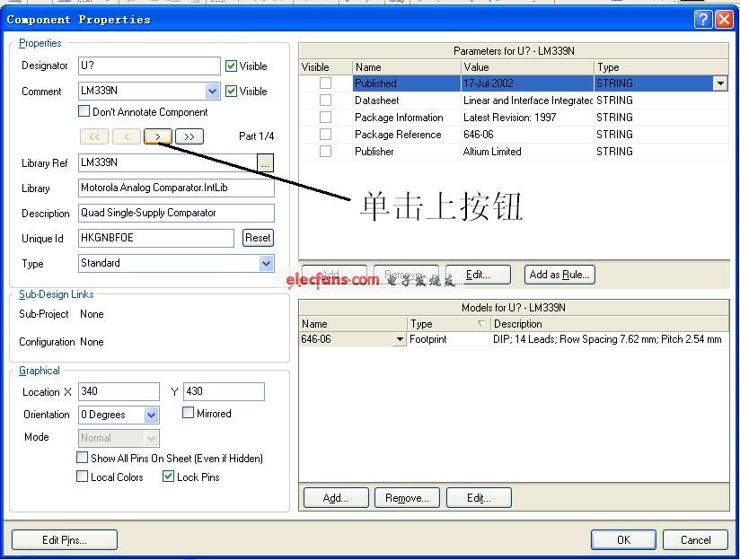Toggle Comment Visible checkbox
740x560 pixels.
231,91
